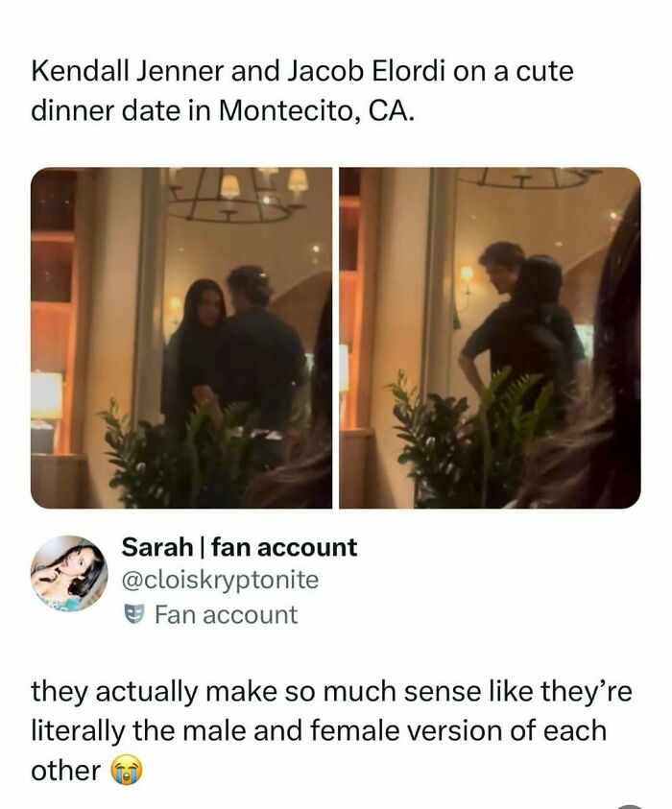Click 'Jacob Elordi' in the caption

coord(366,71)
